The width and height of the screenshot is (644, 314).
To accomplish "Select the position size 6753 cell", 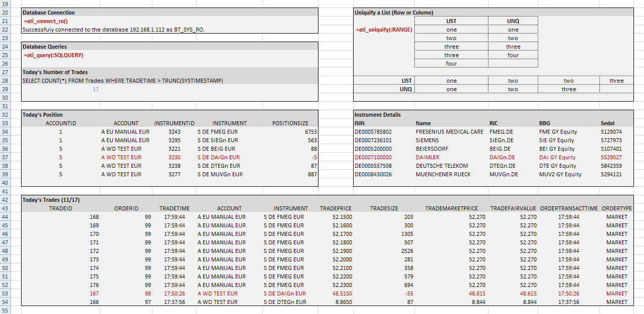I will pos(310,132).
